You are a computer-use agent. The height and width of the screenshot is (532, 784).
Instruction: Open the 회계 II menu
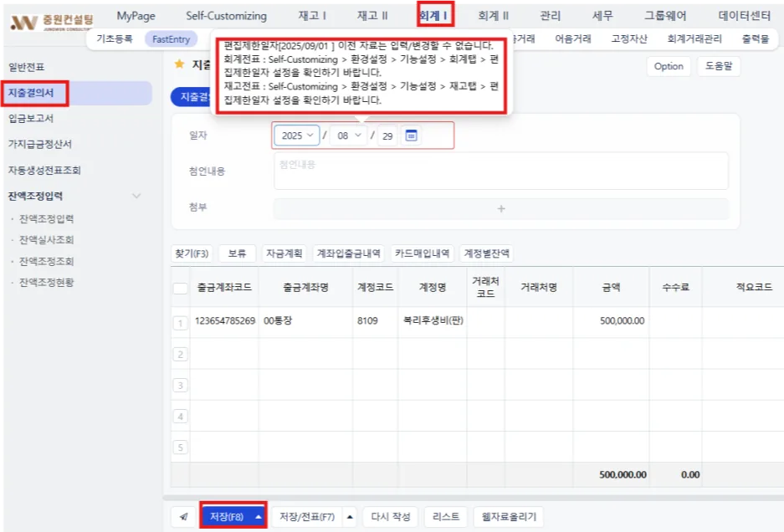(x=493, y=16)
